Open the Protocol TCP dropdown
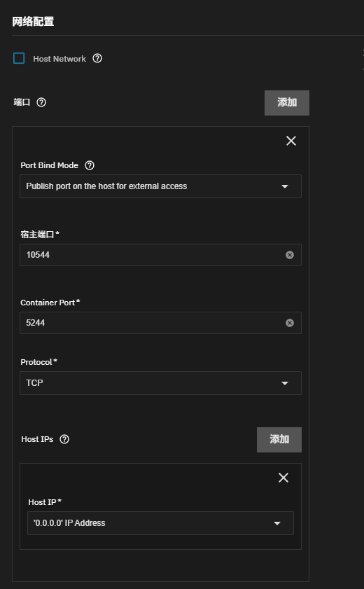 (x=160, y=383)
